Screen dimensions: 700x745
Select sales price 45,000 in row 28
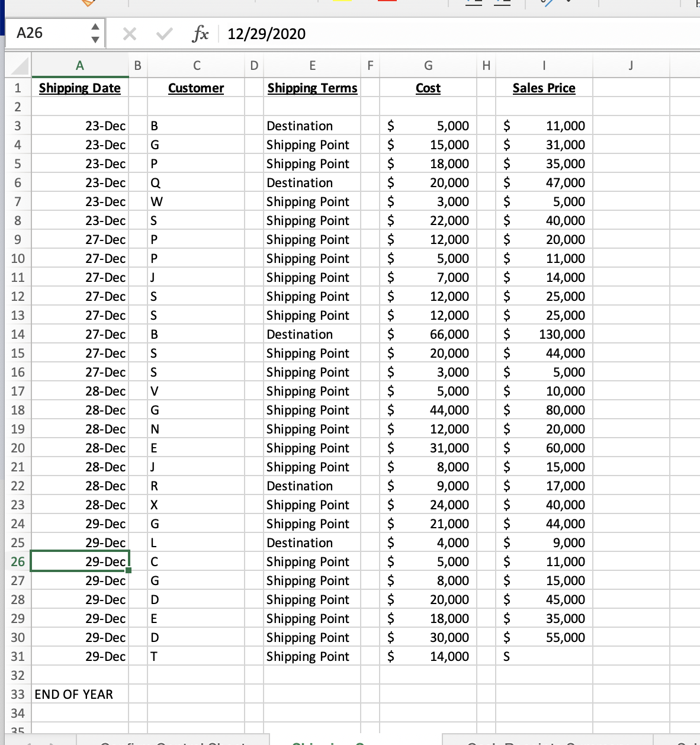coord(544,599)
